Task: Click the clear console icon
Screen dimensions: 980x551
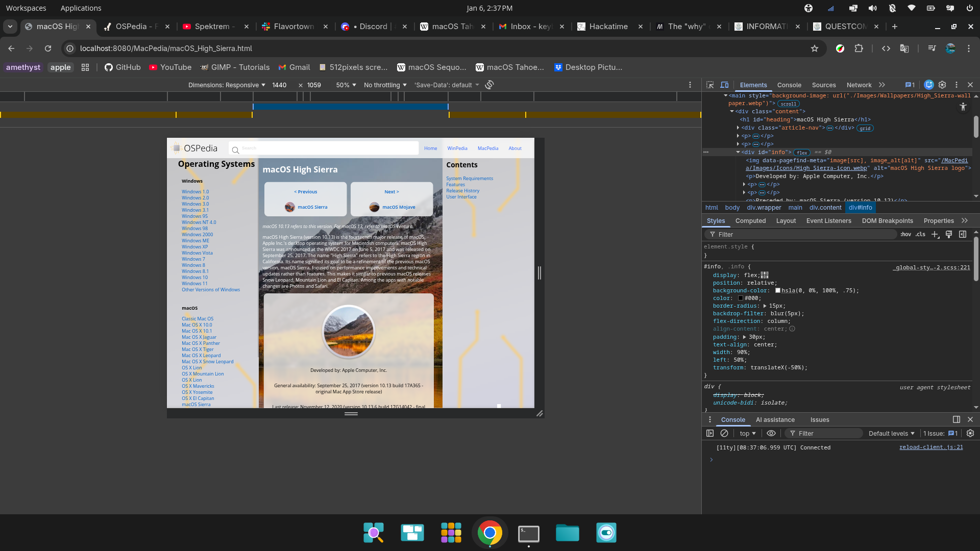Action: pyautogui.click(x=724, y=433)
